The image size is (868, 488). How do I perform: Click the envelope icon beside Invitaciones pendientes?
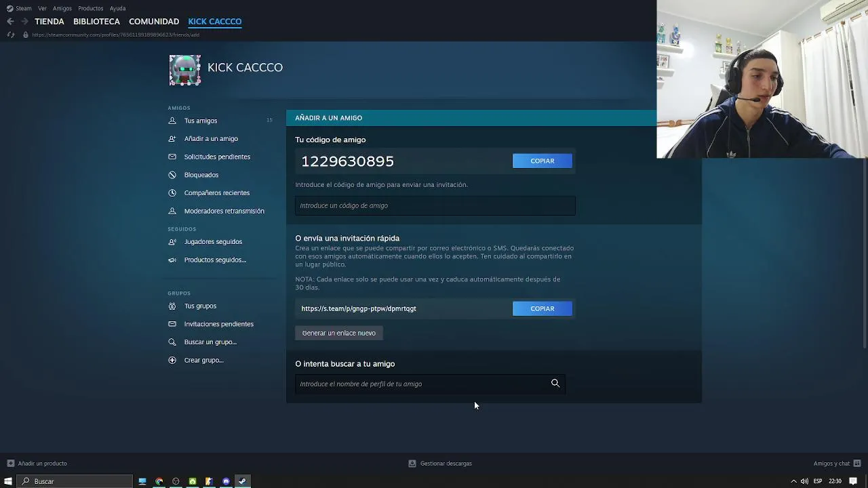(172, 324)
